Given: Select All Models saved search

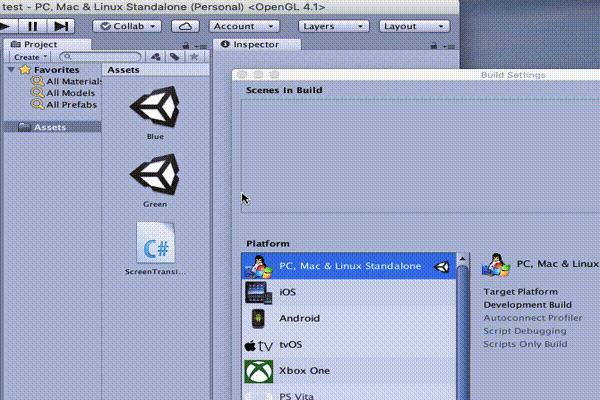Looking at the screenshot, I should (63, 93).
